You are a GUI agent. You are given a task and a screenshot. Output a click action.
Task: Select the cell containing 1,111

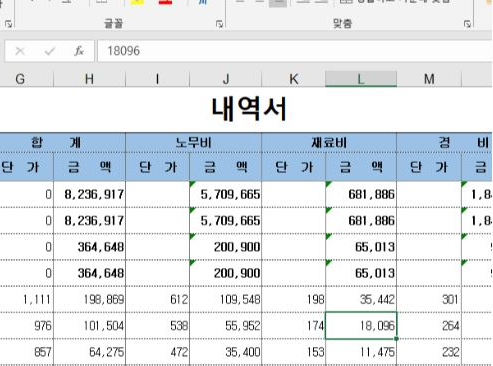point(27,299)
